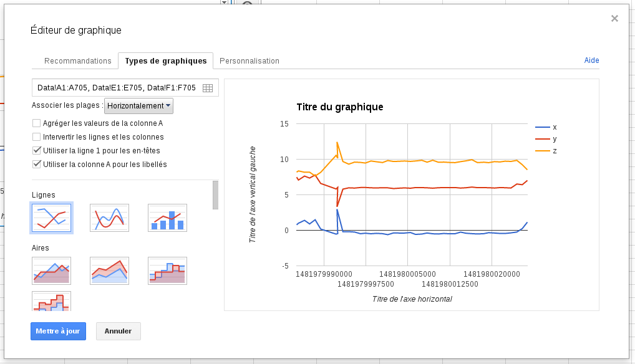Open the Personnalisation tab

(250, 61)
